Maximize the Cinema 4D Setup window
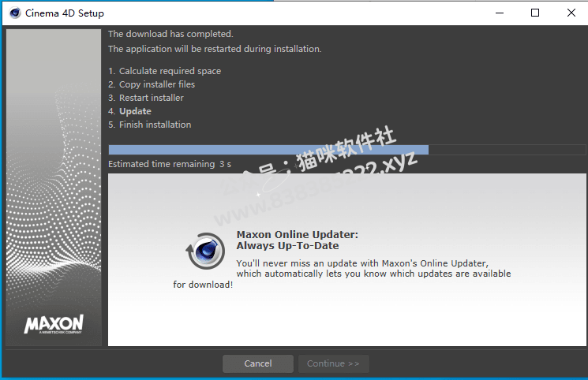 pos(535,13)
